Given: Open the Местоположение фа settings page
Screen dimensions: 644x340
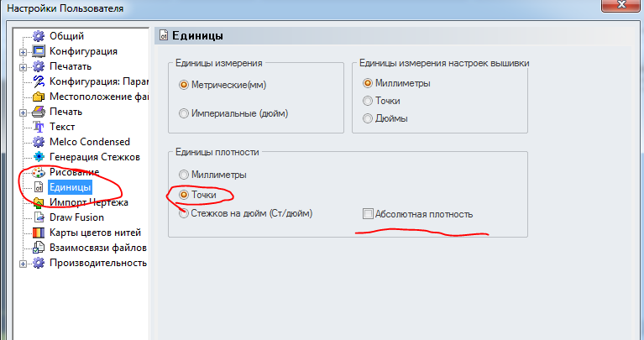Looking at the screenshot, I should [x=98, y=97].
